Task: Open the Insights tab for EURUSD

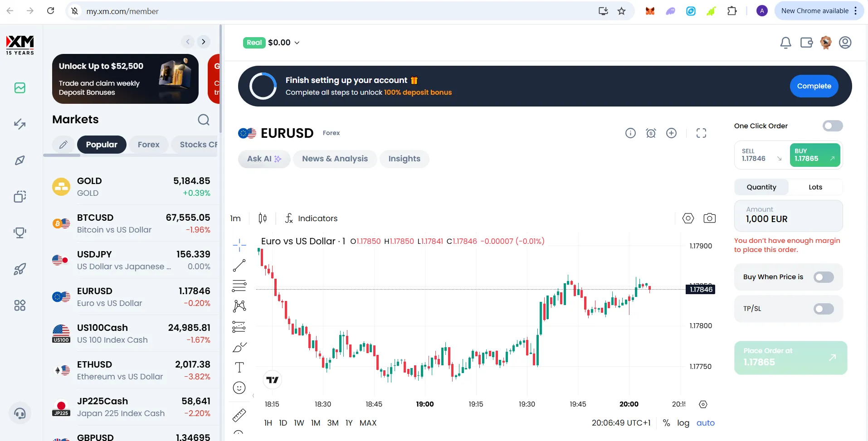Action: 404,159
